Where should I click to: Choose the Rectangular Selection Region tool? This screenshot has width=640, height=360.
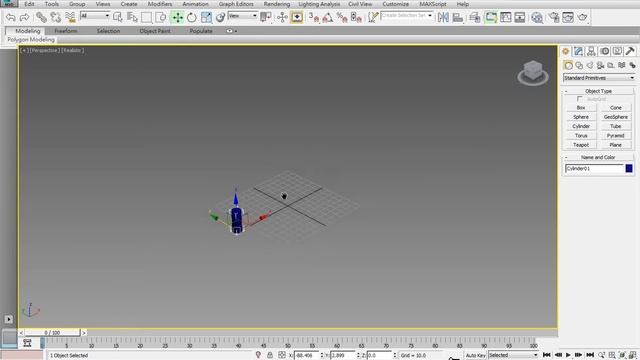coord(146,17)
